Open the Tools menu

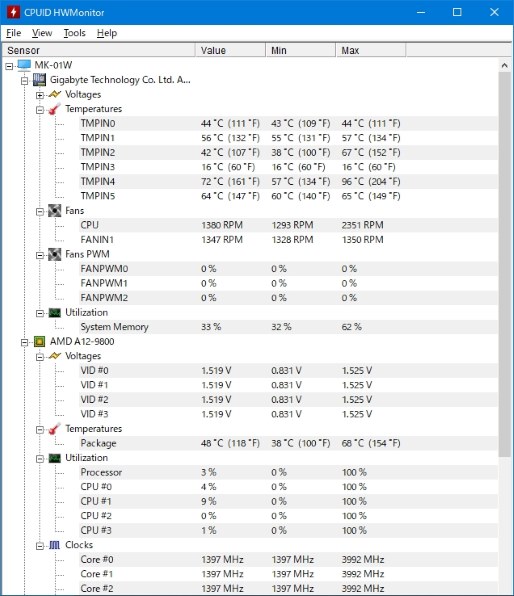tap(75, 33)
